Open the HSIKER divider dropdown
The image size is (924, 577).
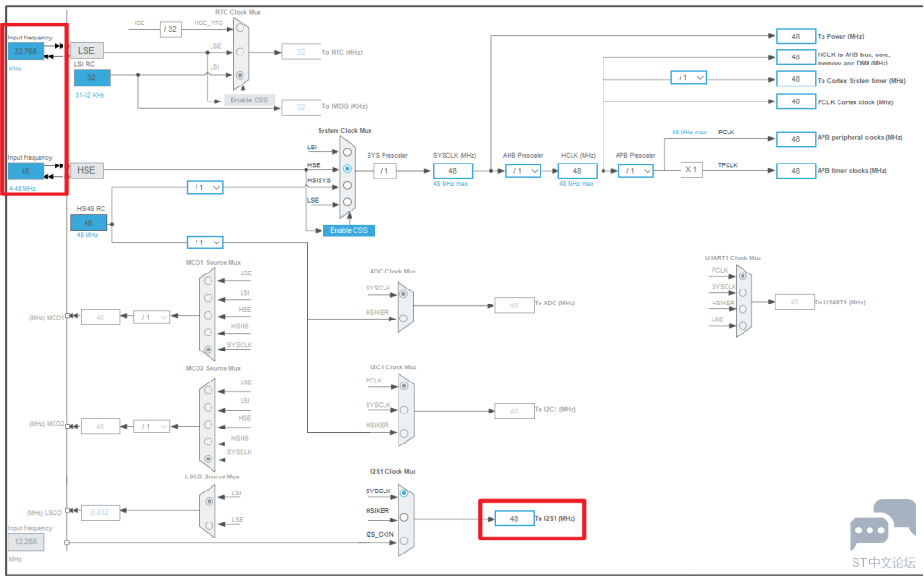[205, 242]
